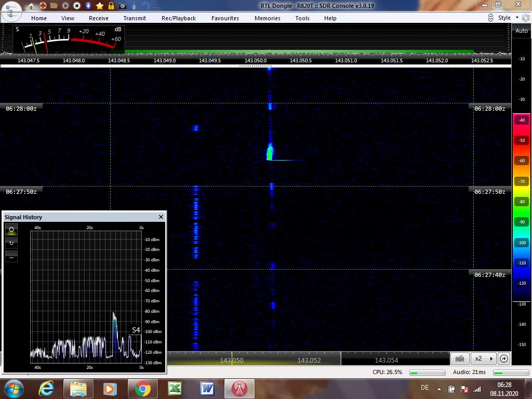Close the Signal History panel
The width and height of the screenshot is (532, 399).
coord(161,217)
